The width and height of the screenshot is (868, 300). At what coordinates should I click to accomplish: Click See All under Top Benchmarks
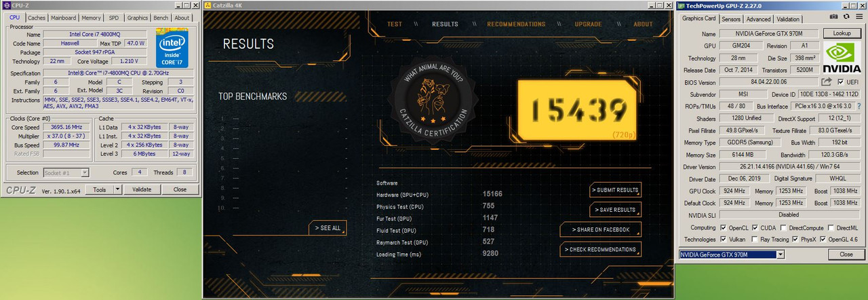click(x=328, y=228)
